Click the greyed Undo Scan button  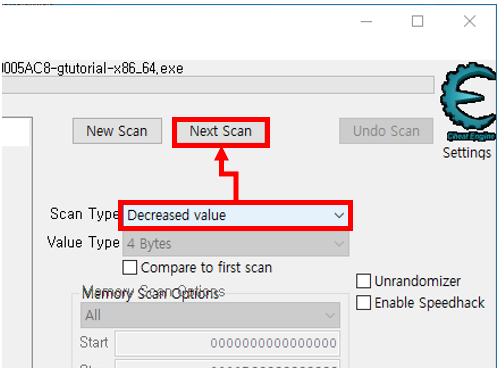click(x=386, y=131)
